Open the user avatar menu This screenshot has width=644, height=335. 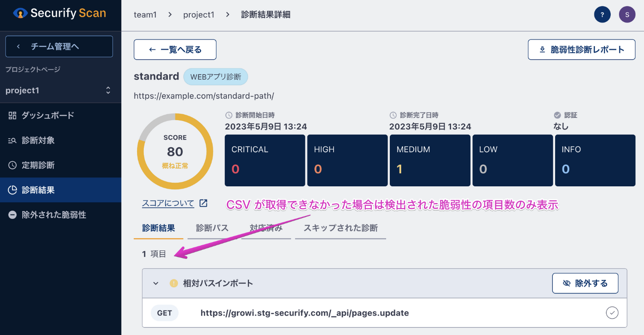(x=627, y=14)
